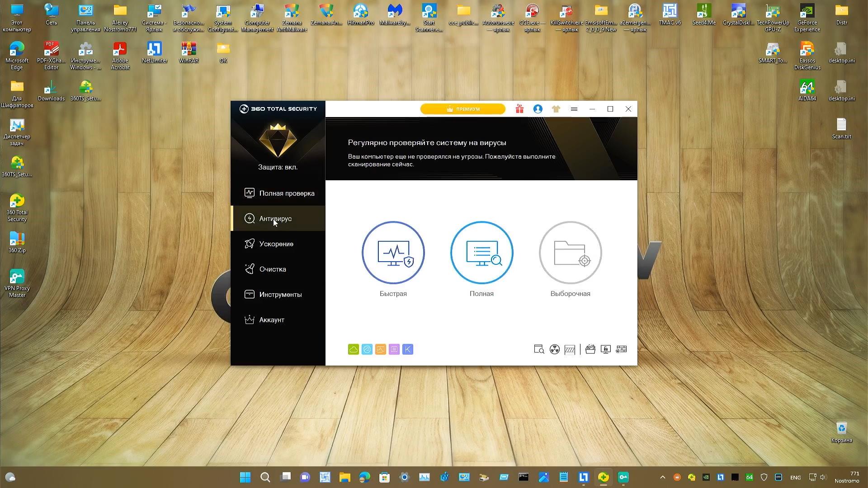Open the file shredder icon
Viewport: 868px width, 488px height.
click(570, 349)
